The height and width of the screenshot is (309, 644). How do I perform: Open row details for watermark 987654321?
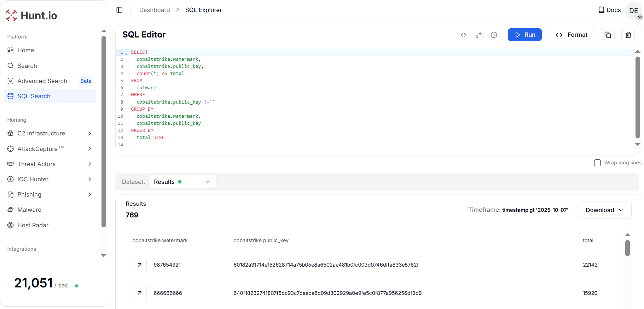(x=140, y=265)
